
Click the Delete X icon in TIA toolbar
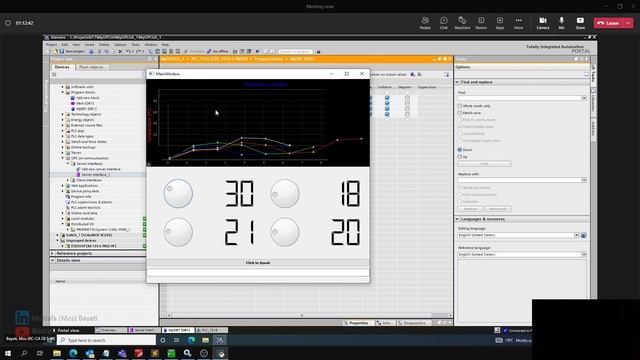pos(120,51)
